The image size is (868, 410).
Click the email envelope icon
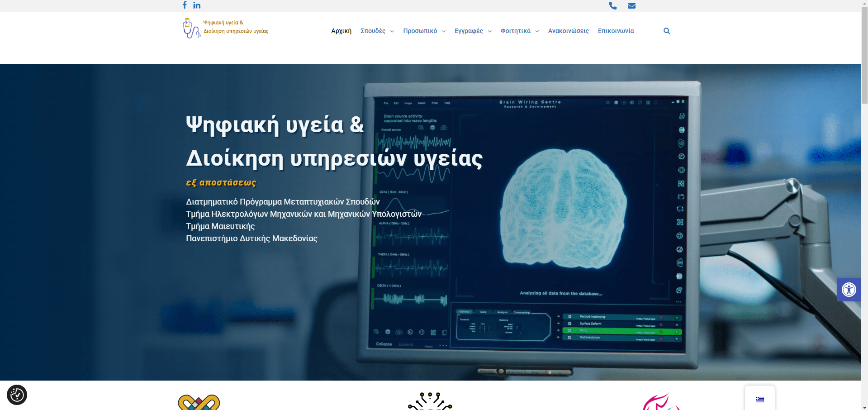tap(632, 5)
